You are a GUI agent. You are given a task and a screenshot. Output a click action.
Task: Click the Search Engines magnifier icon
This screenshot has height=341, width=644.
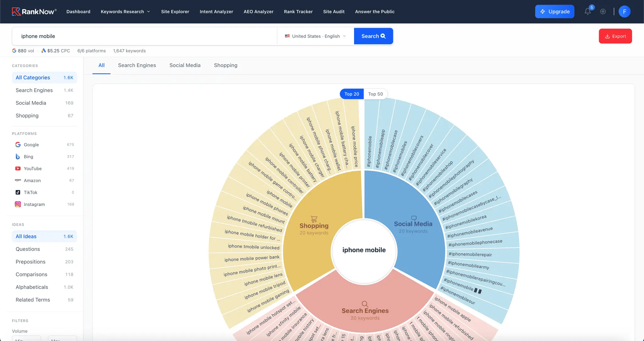coord(365,304)
